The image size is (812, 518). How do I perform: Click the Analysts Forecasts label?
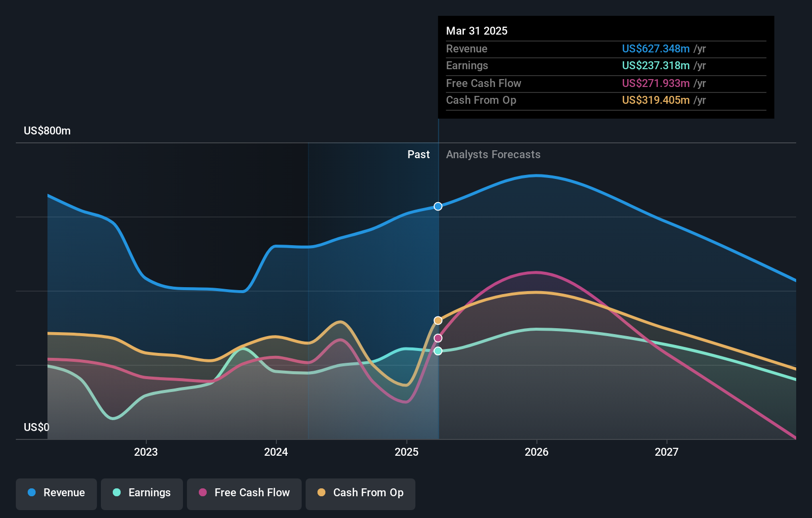pos(493,155)
